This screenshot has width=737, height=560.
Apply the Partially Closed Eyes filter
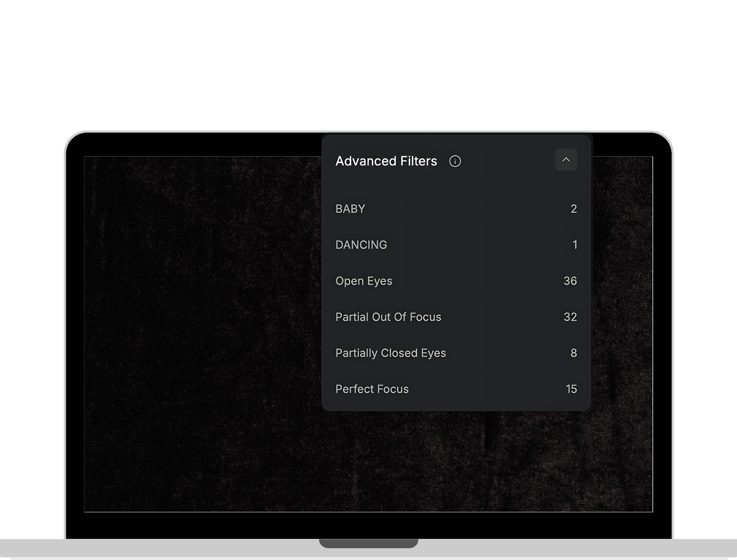[x=391, y=353]
